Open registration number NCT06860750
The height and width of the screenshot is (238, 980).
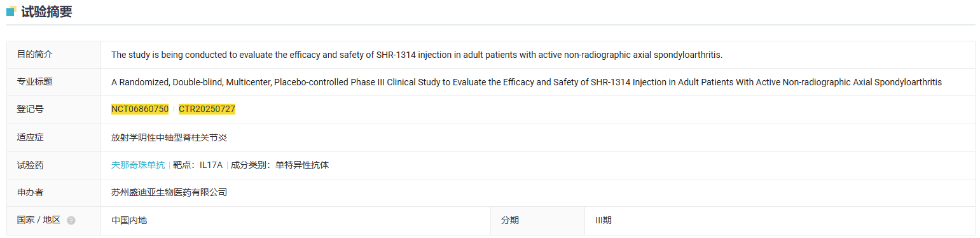tap(140, 109)
